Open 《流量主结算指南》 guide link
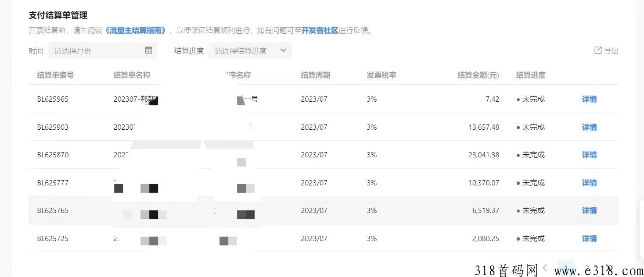This screenshot has height=277, width=644. (136, 31)
